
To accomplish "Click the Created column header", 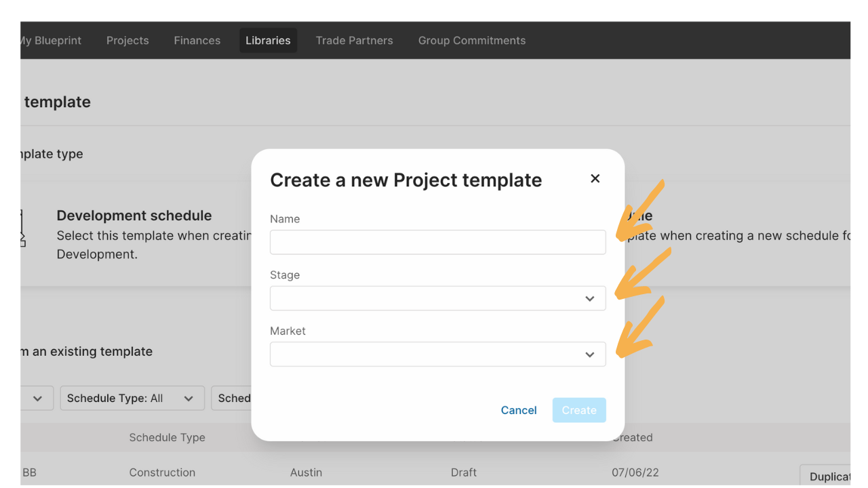I will point(632,438).
